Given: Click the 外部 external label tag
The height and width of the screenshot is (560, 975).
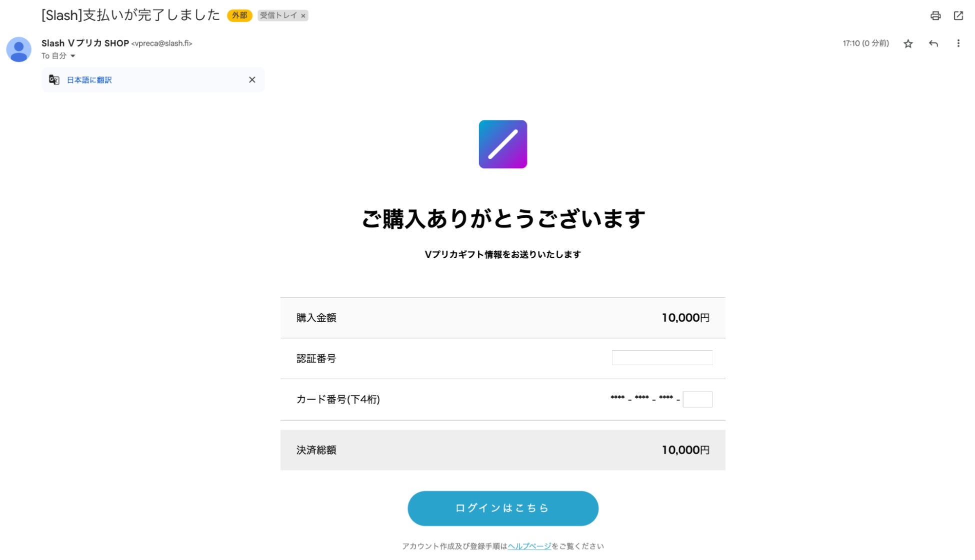Looking at the screenshot, I should 239,15.
